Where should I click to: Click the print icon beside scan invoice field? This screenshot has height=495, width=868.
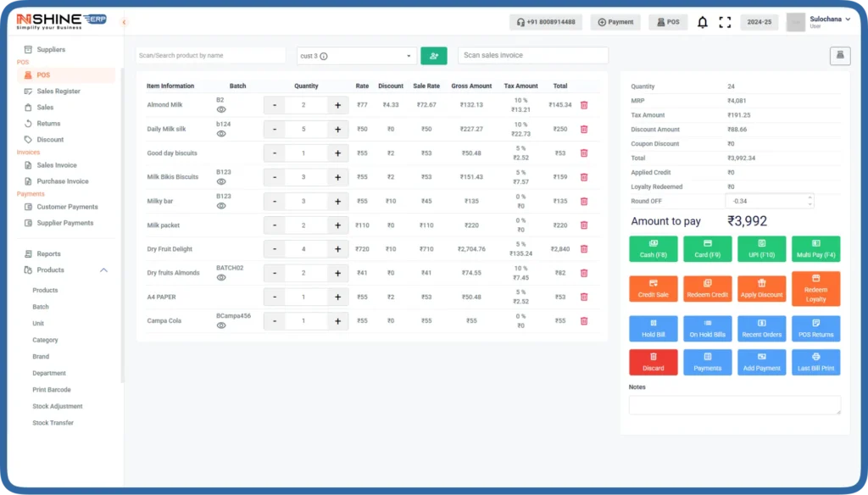click(x=839, y=55)
